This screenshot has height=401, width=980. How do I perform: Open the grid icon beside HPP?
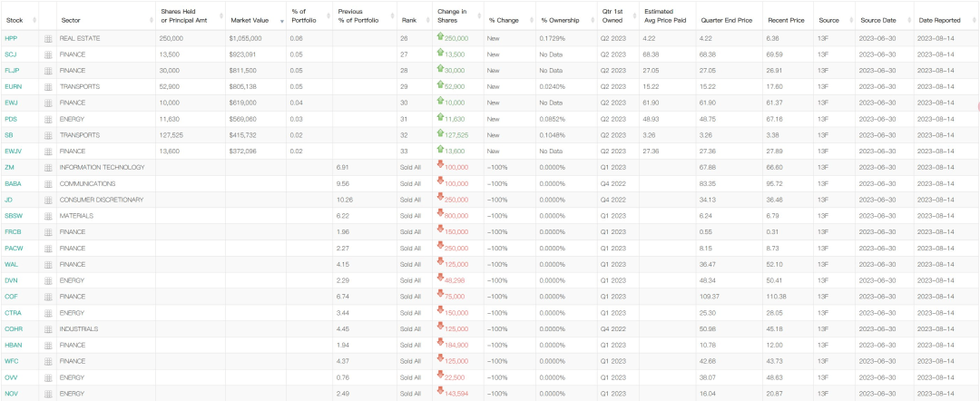pos(48,38)
